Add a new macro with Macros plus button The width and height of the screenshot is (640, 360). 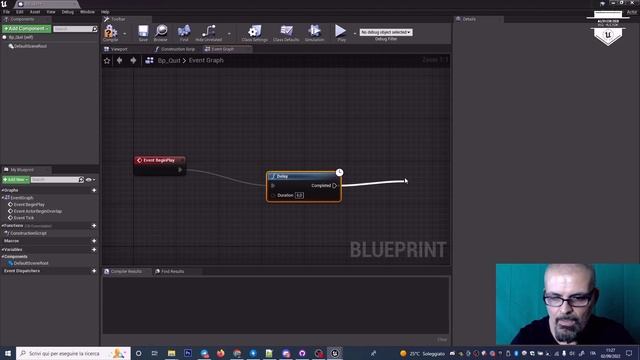point(94,241)
